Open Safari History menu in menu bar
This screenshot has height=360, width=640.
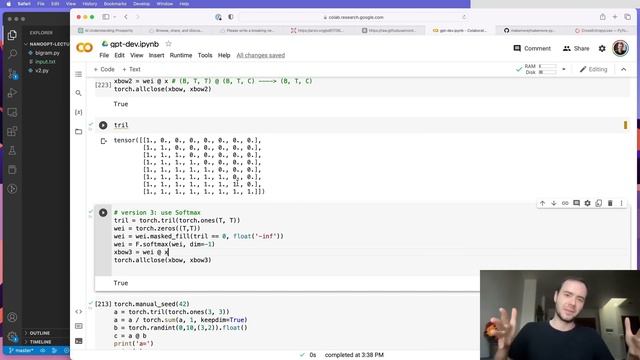coord(90,4)
